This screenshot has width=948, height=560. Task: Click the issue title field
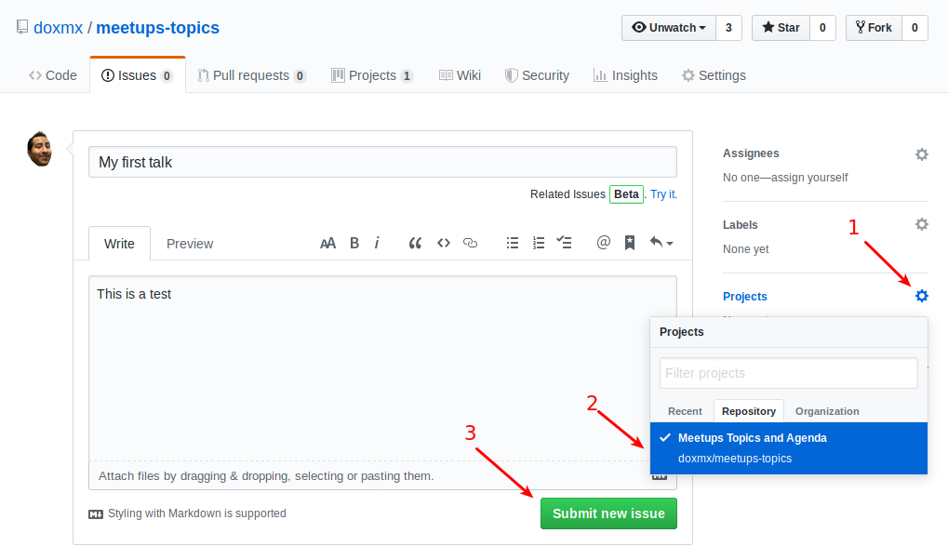pos(382,162)
